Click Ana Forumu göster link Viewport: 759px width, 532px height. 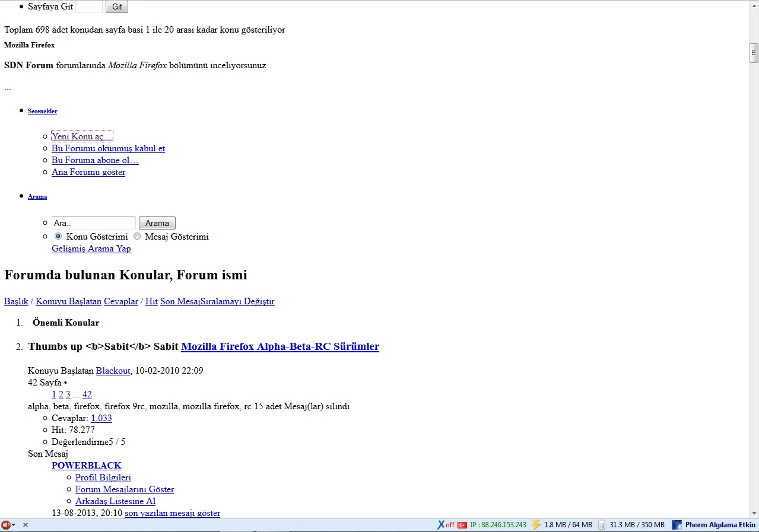pos(88,172)
